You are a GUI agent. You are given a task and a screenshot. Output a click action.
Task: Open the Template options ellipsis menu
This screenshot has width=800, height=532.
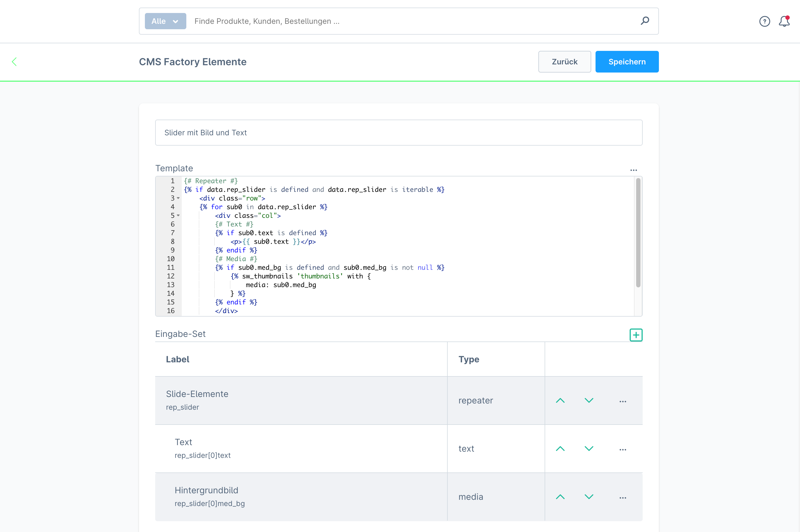634,170
